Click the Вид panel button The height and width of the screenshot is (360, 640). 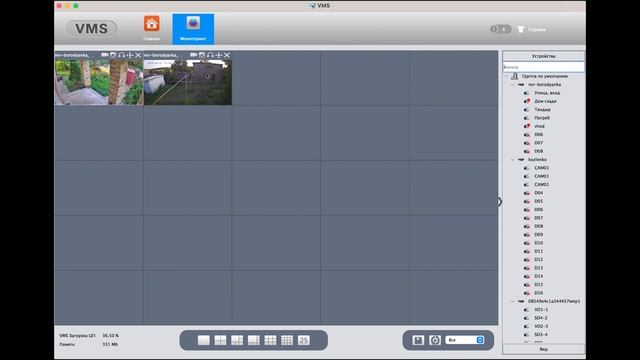click(543, 349)
